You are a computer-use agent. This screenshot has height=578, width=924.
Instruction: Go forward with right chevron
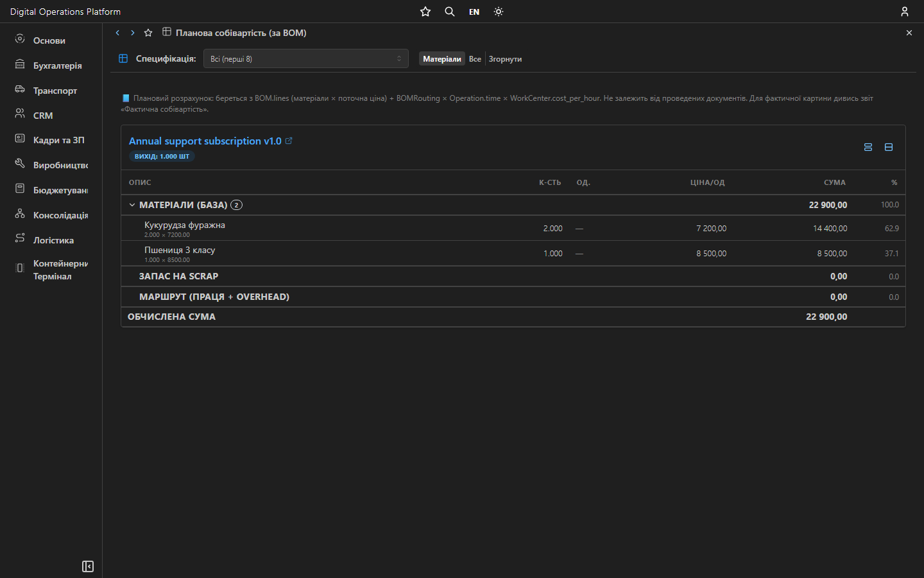[133, 33]
